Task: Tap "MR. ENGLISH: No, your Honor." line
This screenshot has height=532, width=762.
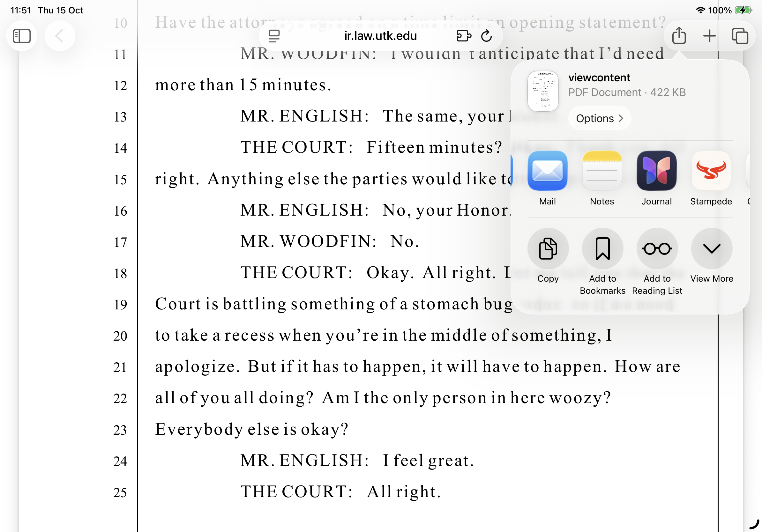Action: [376, 210]
